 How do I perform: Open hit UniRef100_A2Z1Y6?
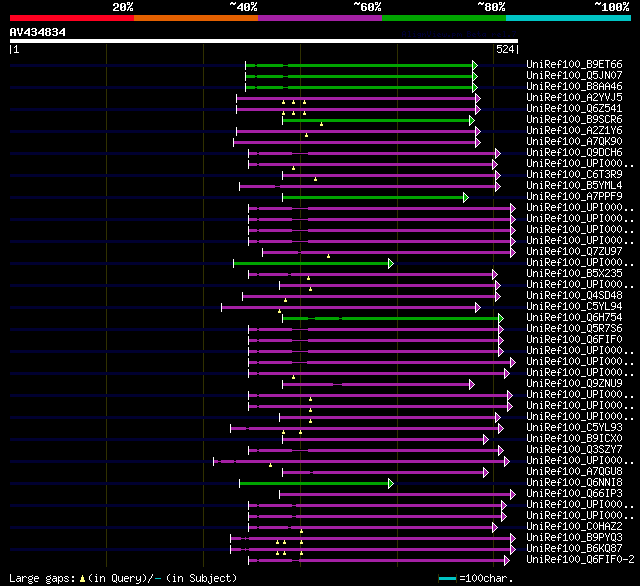[x=574, y=130]
